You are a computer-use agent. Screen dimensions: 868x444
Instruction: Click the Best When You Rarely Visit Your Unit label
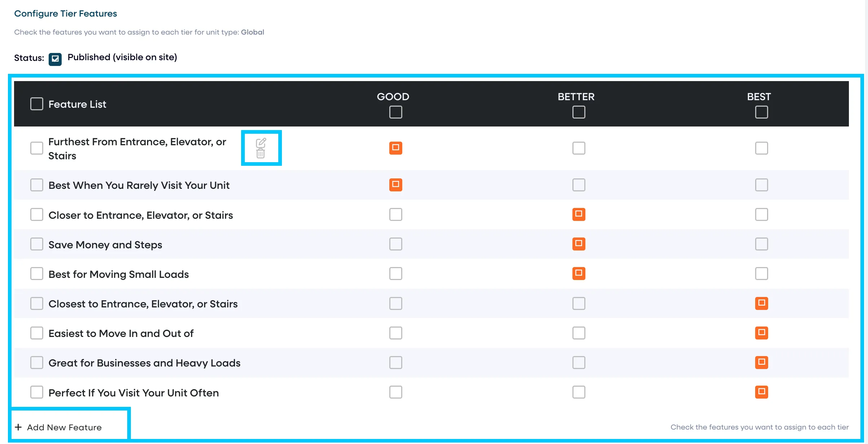pyautogui.click(x=139, y=185)
